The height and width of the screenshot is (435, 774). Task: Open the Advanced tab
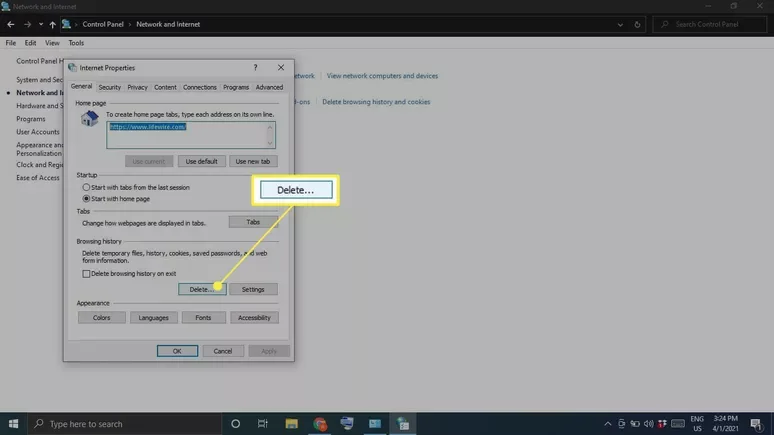tap(269, 87)
